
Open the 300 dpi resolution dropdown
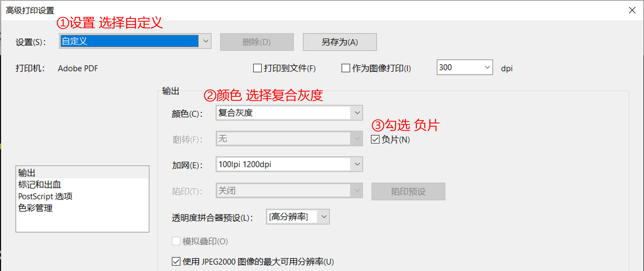(x=465, y=67)
